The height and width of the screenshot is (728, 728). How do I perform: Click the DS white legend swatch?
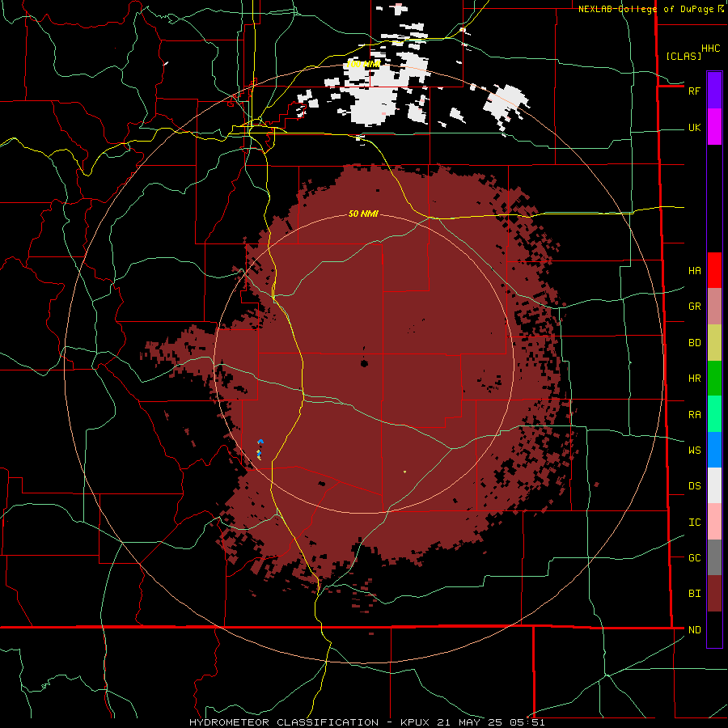714,485
